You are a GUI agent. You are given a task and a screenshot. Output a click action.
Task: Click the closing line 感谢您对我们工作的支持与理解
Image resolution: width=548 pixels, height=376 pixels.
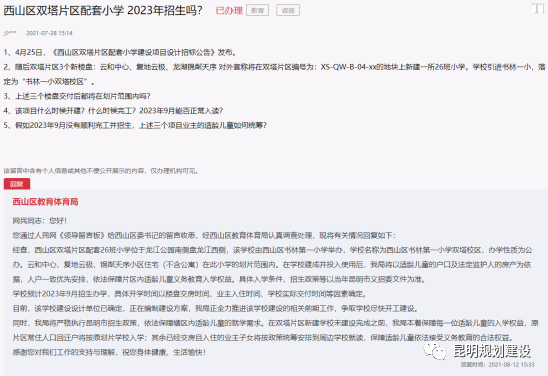pos(109,352)
